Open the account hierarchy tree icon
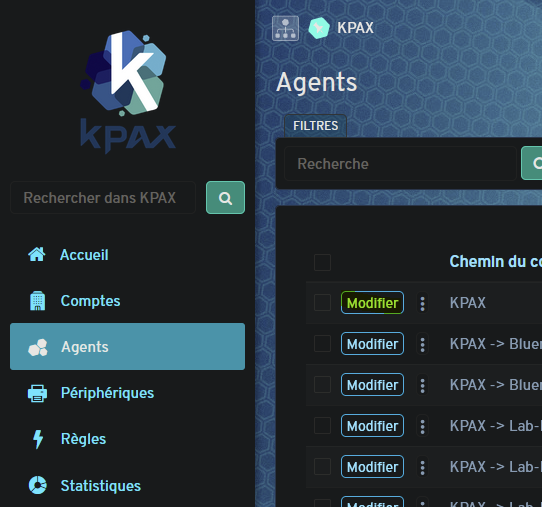The width and height of the screenshot is (542, 507). (x=285, y=28)
